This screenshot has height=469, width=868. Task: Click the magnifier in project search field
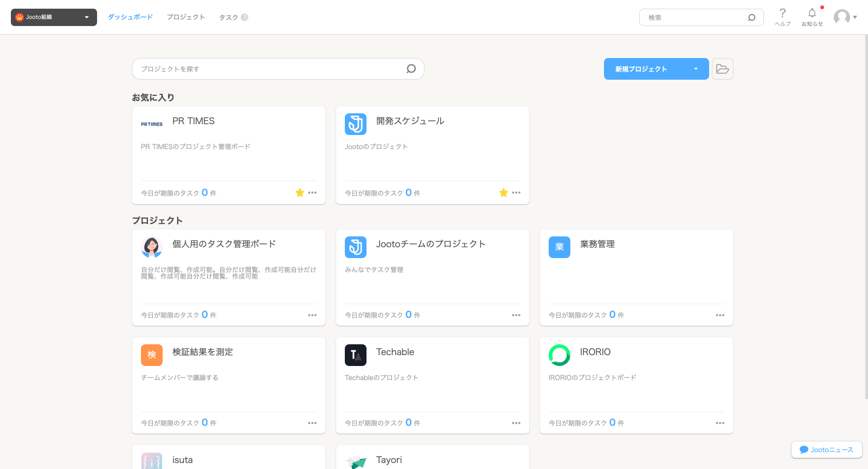pos(411,69)
